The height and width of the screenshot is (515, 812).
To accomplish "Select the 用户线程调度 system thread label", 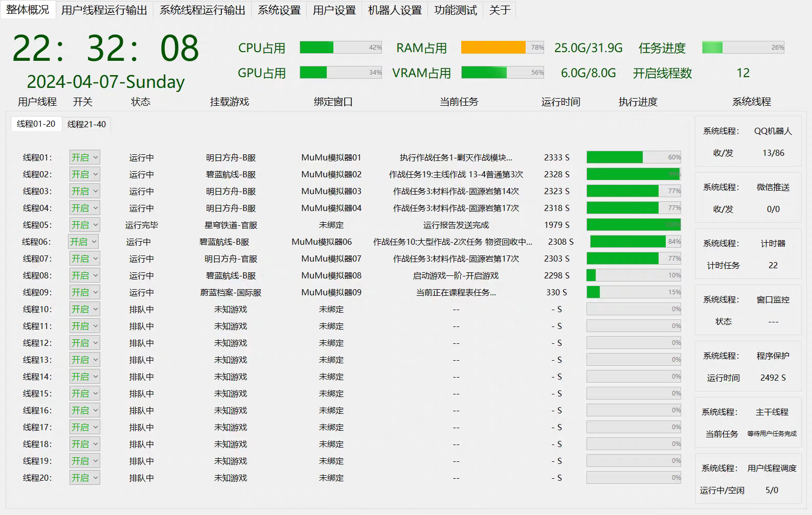I will tap(772, 469).
